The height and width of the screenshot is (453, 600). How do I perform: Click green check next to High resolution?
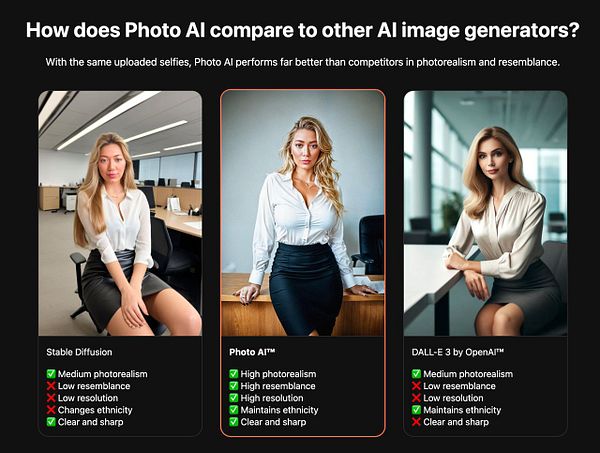233,398
